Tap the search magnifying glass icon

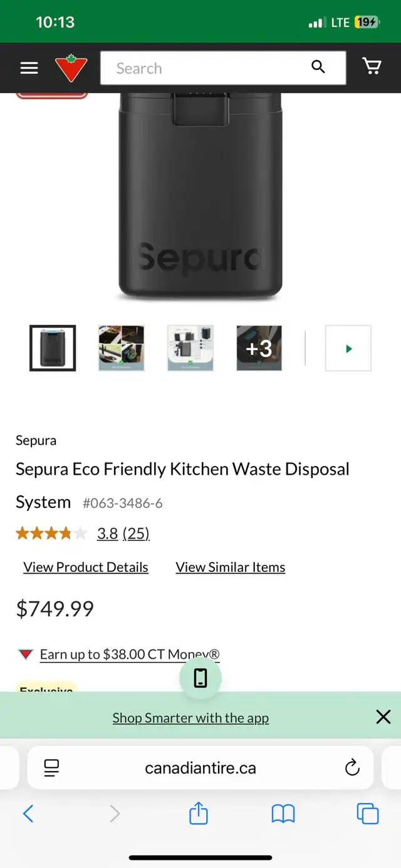(x=318, y=66)
